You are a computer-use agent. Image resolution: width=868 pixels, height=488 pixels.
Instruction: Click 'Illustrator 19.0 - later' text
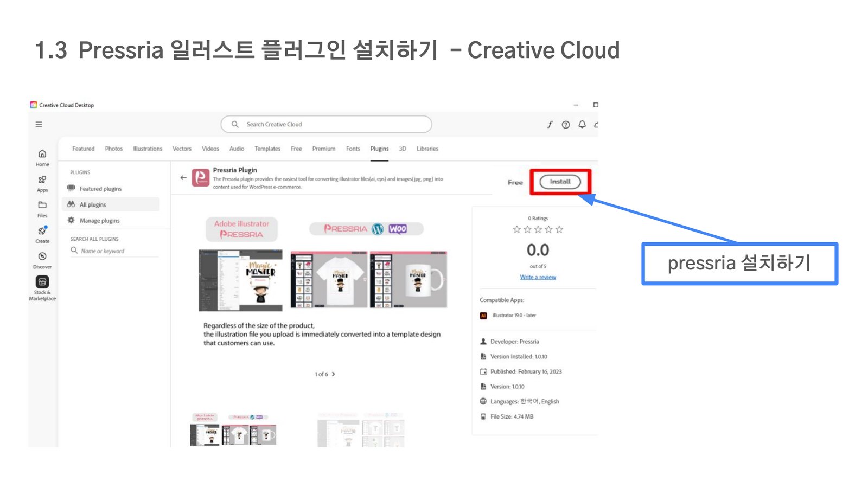tap(514, 316)
